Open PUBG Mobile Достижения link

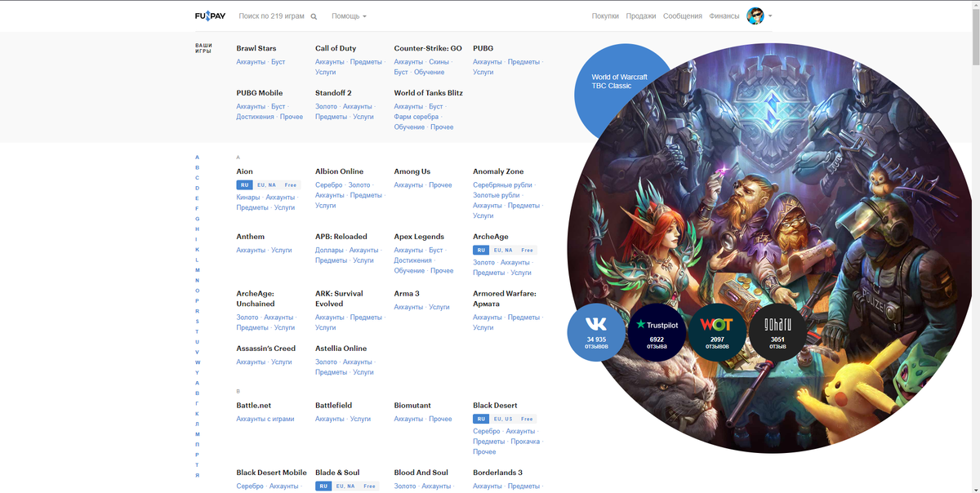click(x=256, y=117)
